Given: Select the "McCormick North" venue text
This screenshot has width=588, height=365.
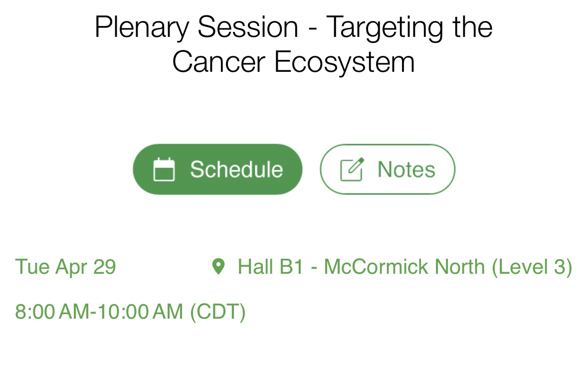Looking at the screenshot, I should (404, 266).
